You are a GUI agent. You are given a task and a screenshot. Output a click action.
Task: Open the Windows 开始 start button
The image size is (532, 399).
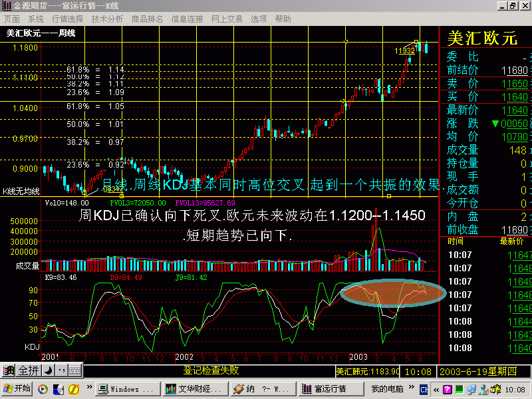(17, 389)
